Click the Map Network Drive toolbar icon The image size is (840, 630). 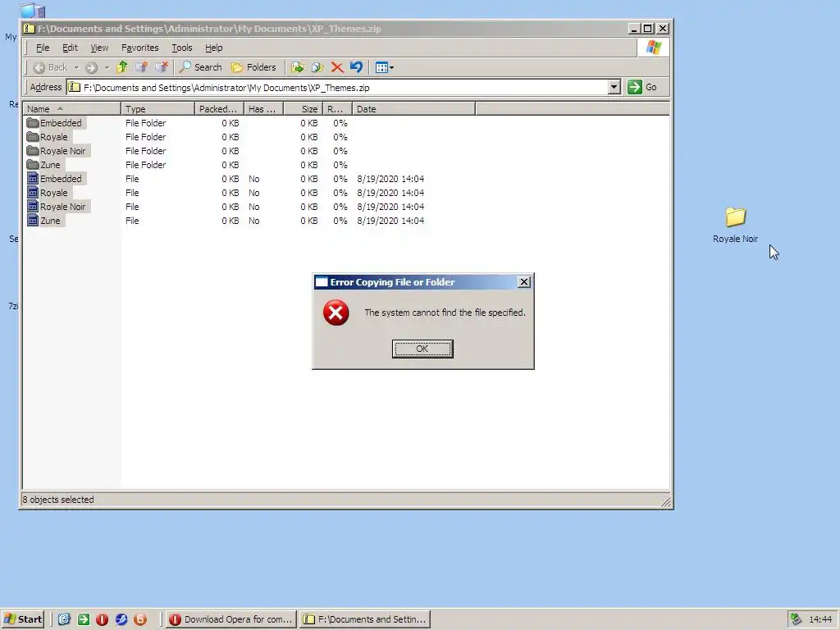pyautogui.click(x=141, y=67)
